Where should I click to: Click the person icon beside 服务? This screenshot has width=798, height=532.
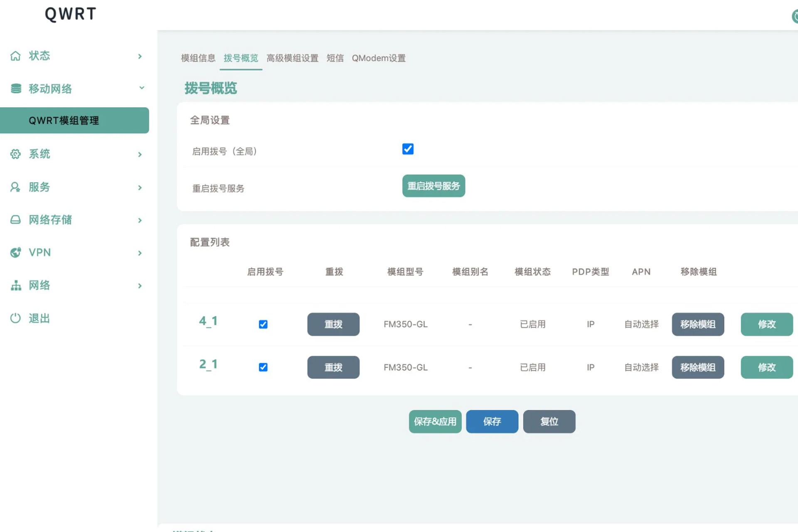coord(15,187)
